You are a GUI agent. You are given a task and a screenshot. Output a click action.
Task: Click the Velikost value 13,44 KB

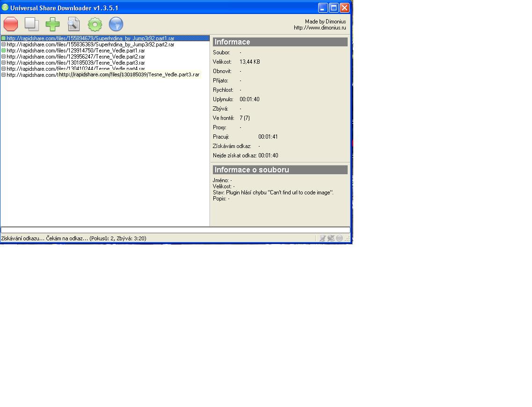coord(250,62)
